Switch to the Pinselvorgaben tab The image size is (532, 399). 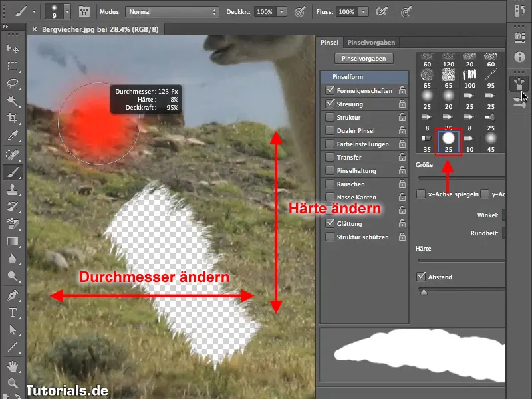(x=371, y=43)
